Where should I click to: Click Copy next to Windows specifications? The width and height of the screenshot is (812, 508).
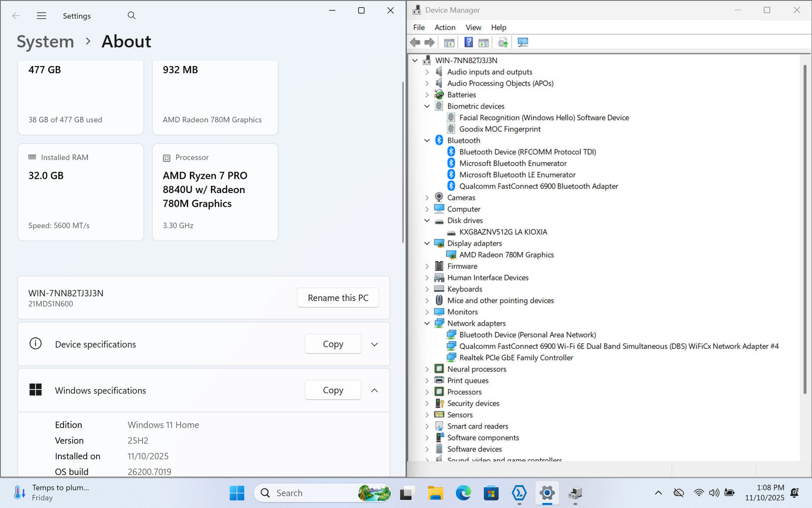[333, 391]
